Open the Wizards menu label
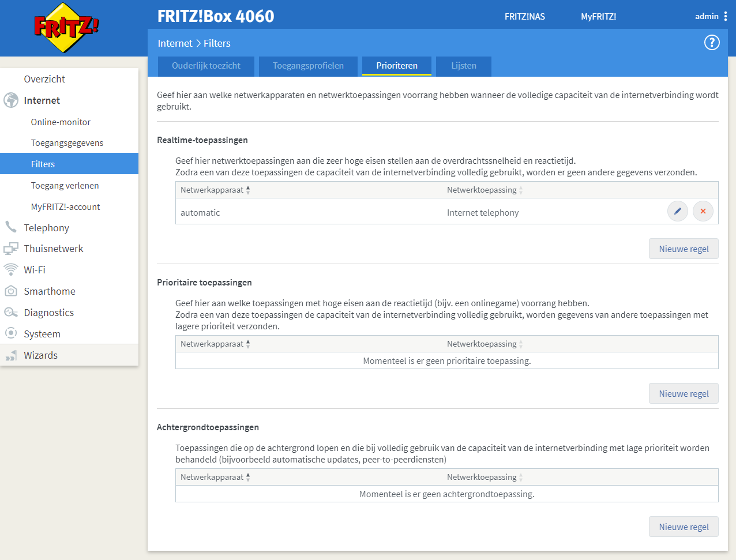Screen dimensions: 736x560 [40, 355]
